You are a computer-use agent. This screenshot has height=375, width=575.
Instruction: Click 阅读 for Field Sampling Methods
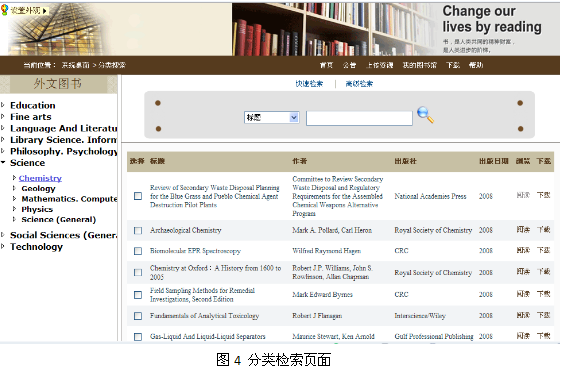coord(523,294)
